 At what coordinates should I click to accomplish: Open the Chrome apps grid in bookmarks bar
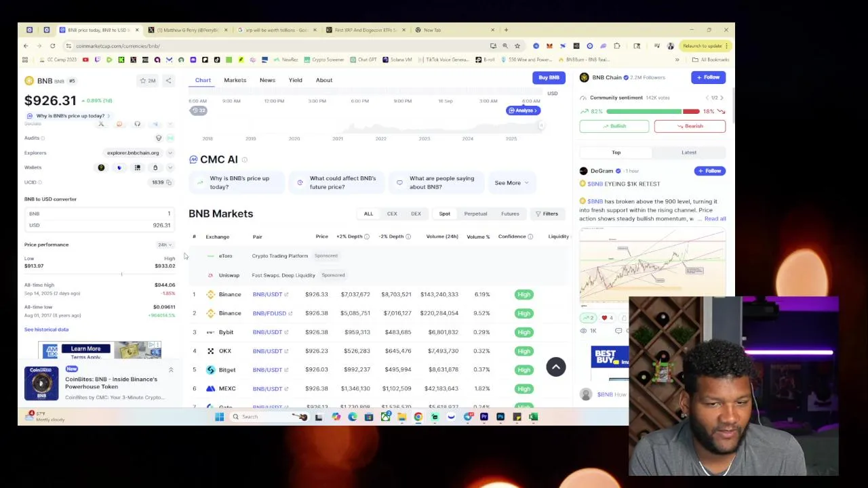[x=25, y=60]
